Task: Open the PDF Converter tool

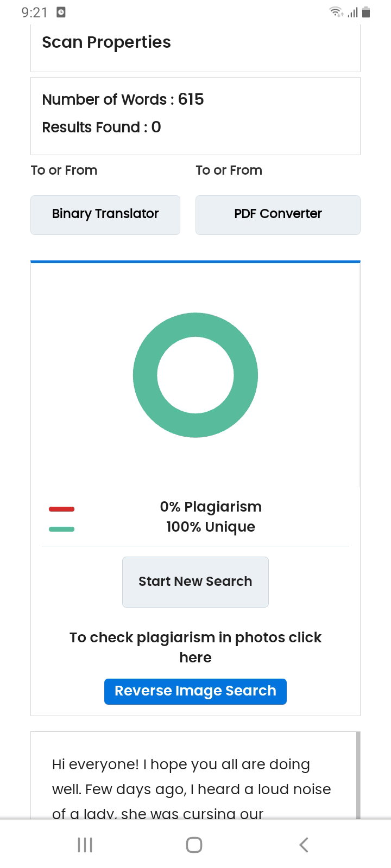Action: (x=278, y=215)
